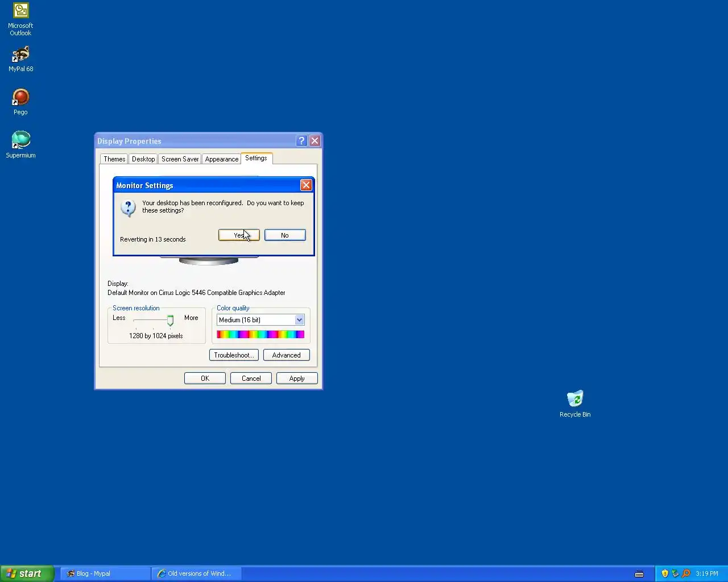This screenshot has width=728, height=582.
Task: Click the 'Default Monitor on Cirrus Logic' text
Action: click(x=196, y=293)
